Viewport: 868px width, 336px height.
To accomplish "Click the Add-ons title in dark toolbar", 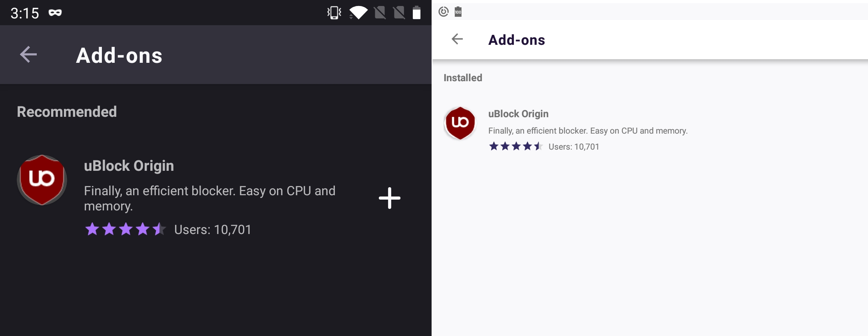I will 119,55.
